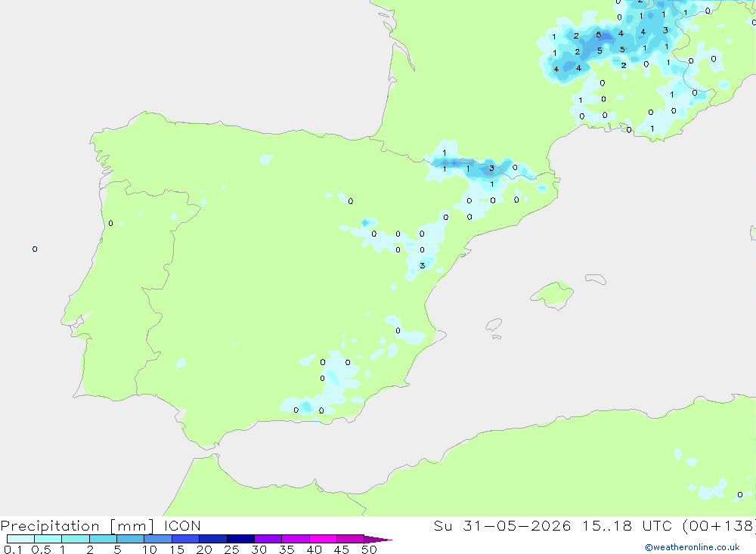Click the isolated '0' value in the Atlantic

35,249
